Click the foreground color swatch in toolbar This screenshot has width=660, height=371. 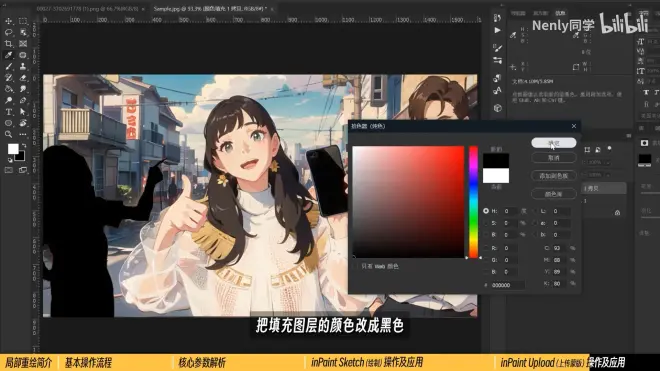pos(13,149)
